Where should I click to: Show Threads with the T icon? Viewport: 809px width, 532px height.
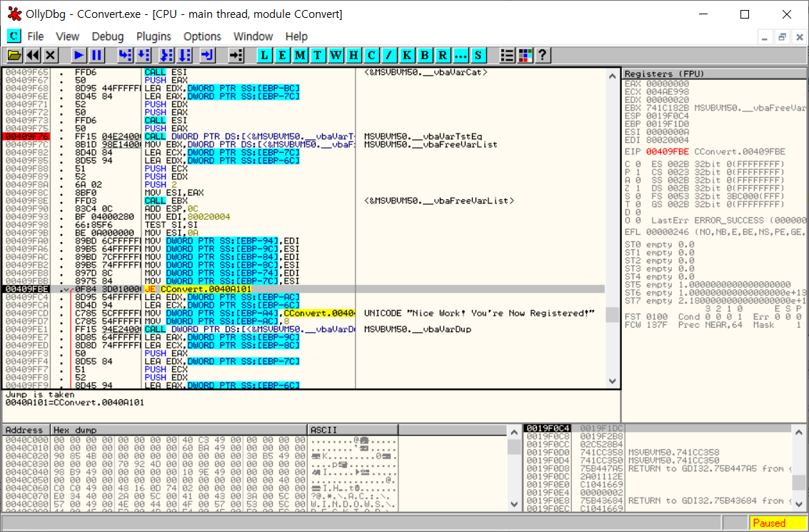pos(318,55)
